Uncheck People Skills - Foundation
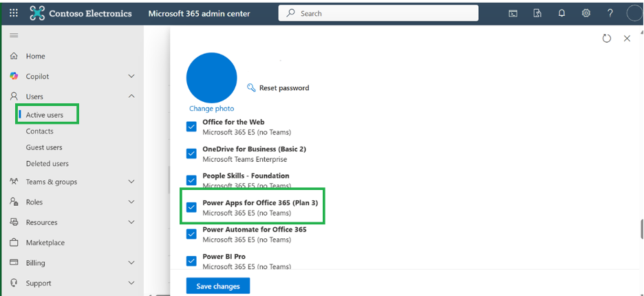Screen dimensions: 644x296 click(x=191, y=180)
